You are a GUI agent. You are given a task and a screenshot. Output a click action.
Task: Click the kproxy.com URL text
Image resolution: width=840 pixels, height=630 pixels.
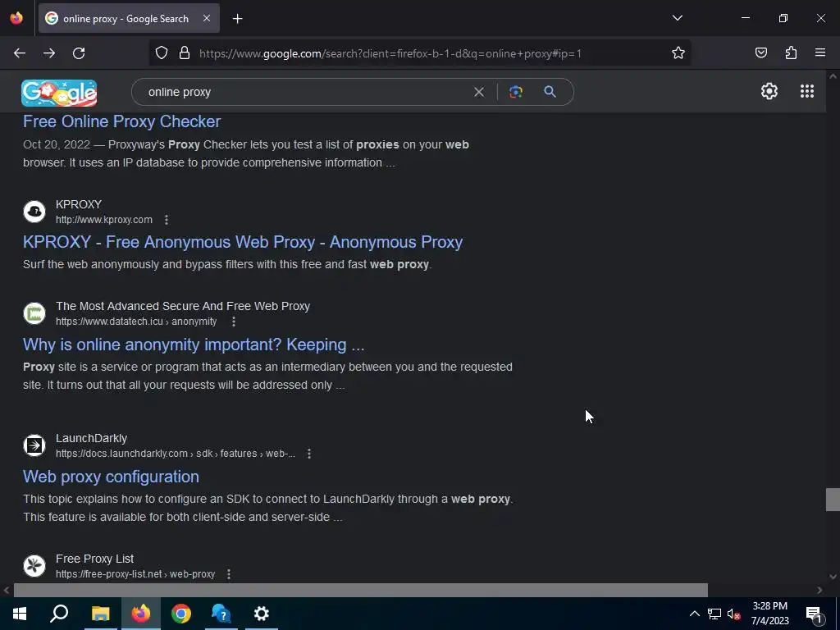pos(104,220)
